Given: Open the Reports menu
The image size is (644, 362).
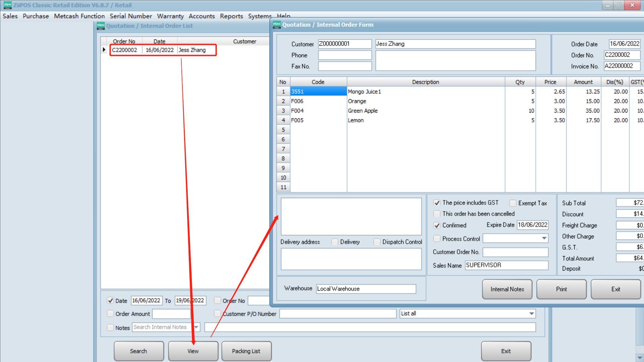Looking at the screenshot, I should pyautogui.click(x=231, y=16).
